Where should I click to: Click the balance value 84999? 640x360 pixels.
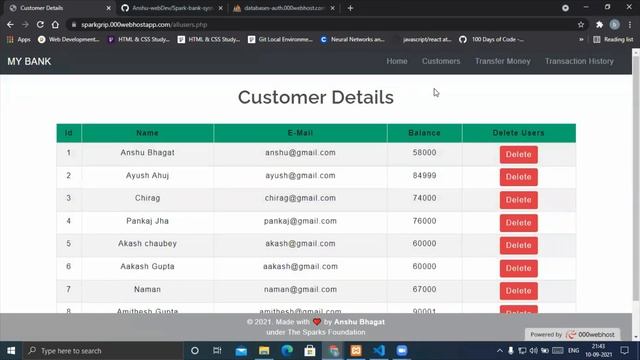coord(424,176)
